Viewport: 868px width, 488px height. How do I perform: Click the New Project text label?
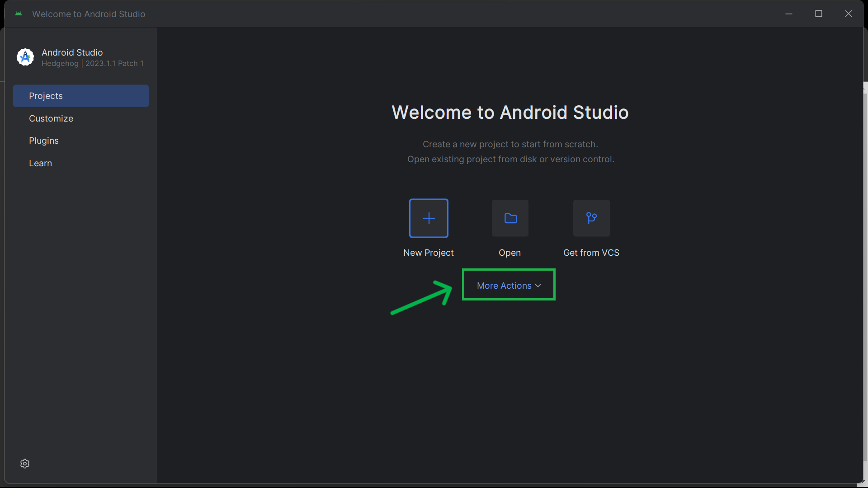pos(428,253)
